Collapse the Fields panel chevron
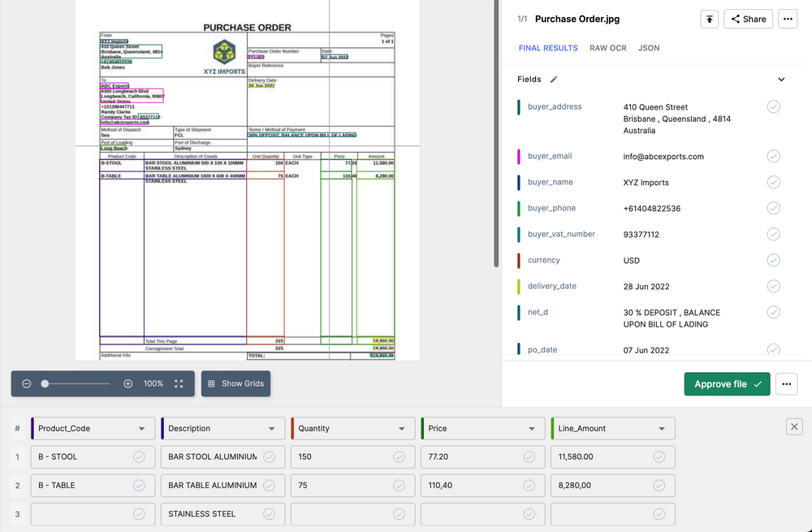Viewport: 812px width, 532px height. 780,79
